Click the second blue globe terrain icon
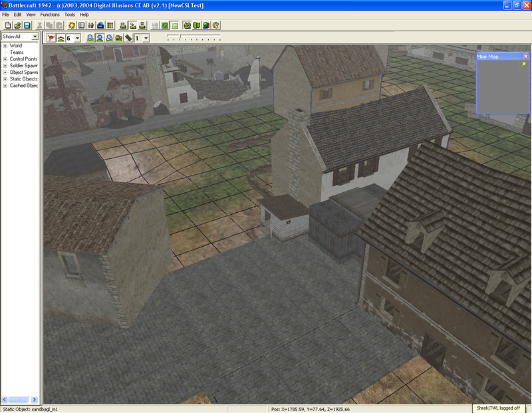The image size is (532, 413). (99, 38)
